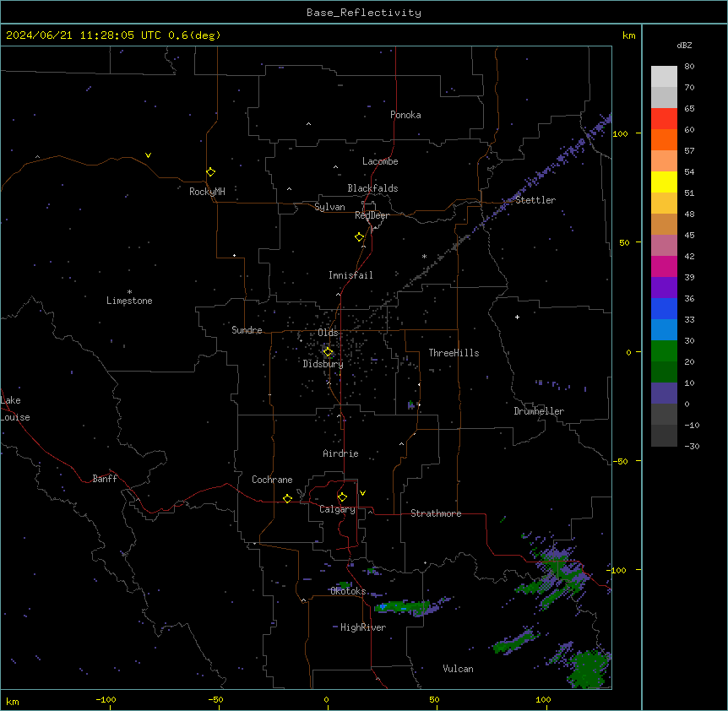Select the Calgary label
The image size is (728, 711).
338,509
